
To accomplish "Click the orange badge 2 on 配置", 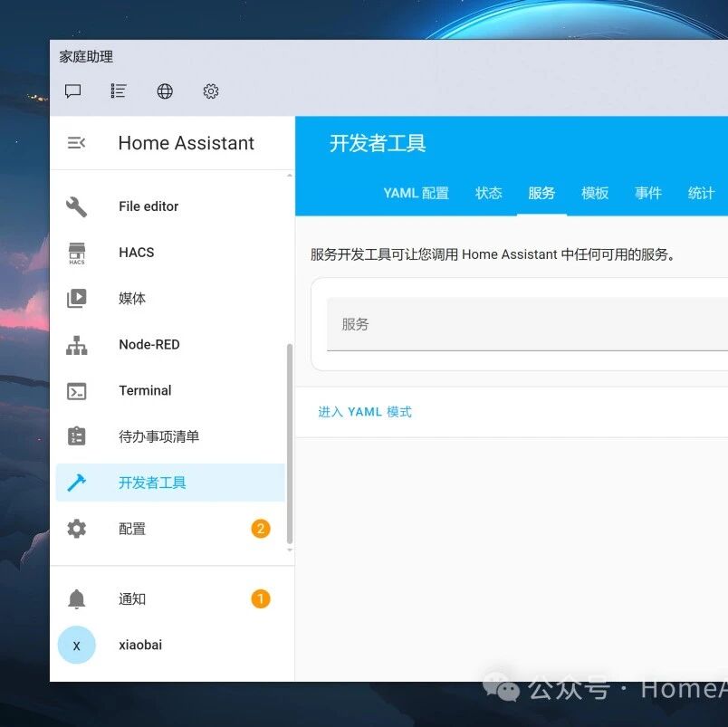I will point(261,529).
